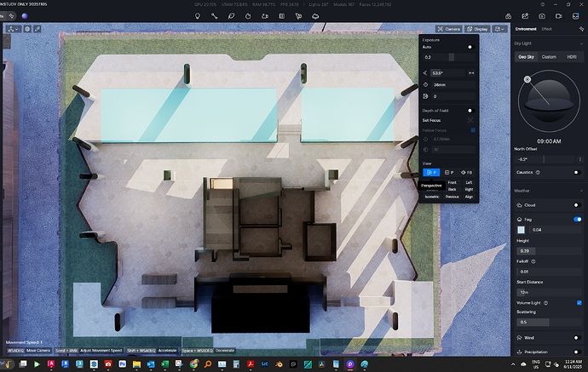Toggle Auto exposure switch
This screenshot has width=588, height=372.
[470, 47]
